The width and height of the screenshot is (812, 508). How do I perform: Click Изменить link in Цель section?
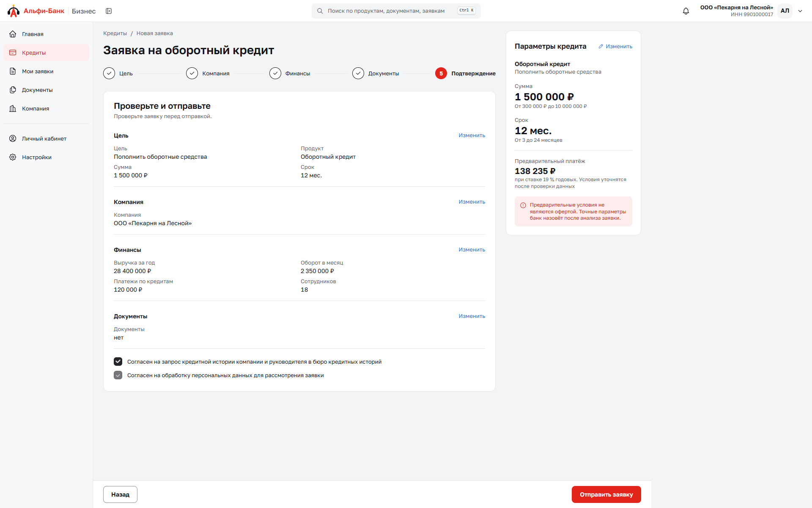click(472, 135)
